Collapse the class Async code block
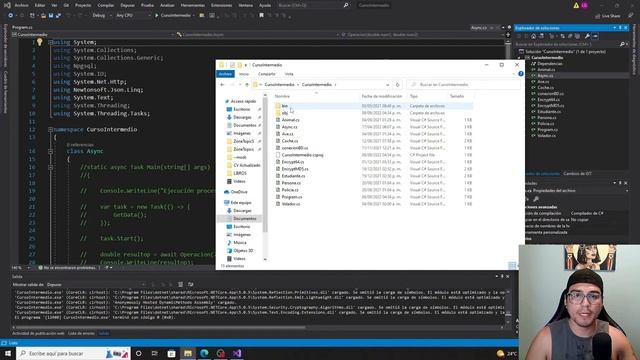Image resolution: width=640 pixels, height=360 pixels. pos(51,151)
